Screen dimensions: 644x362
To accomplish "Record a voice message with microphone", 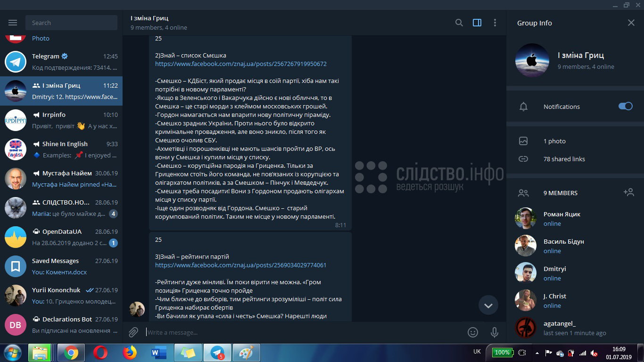I will 495,332.
